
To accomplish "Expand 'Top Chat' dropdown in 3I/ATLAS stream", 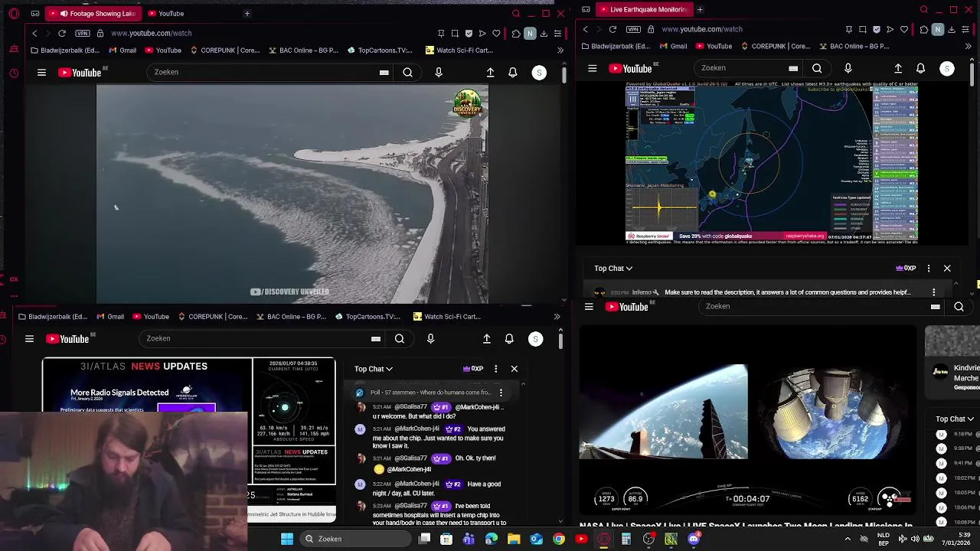I will (374, 369).
